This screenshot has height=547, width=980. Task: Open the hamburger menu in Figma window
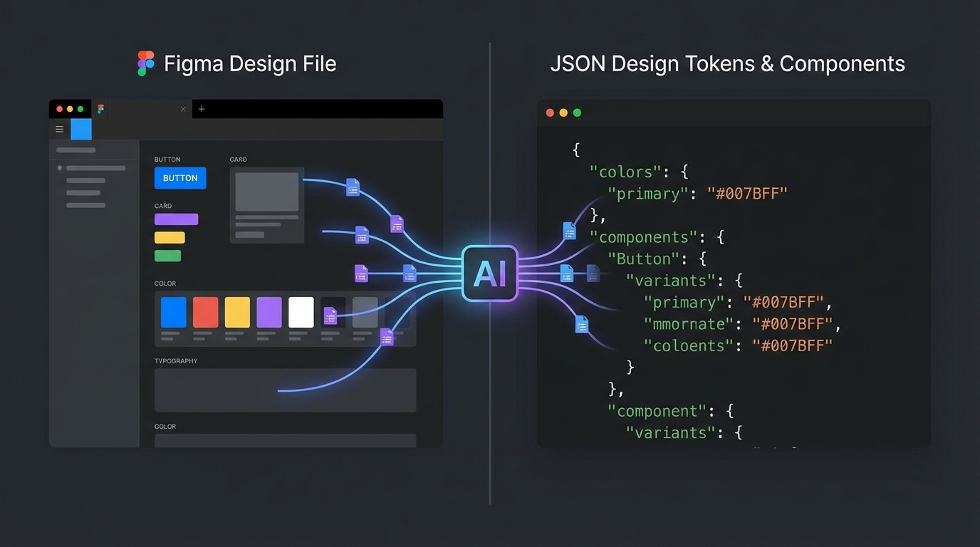click(60, 129)
